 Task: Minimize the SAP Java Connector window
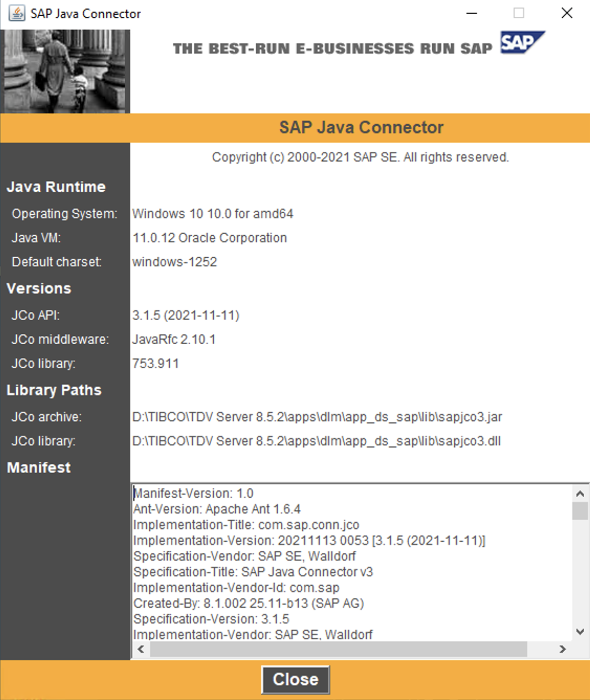point(472,13)
